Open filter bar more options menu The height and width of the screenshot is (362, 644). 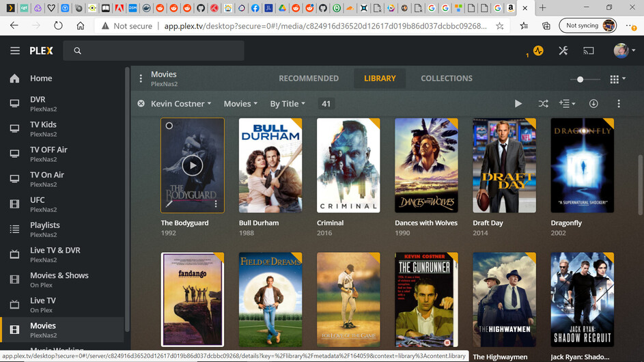(x=619, y=104)
